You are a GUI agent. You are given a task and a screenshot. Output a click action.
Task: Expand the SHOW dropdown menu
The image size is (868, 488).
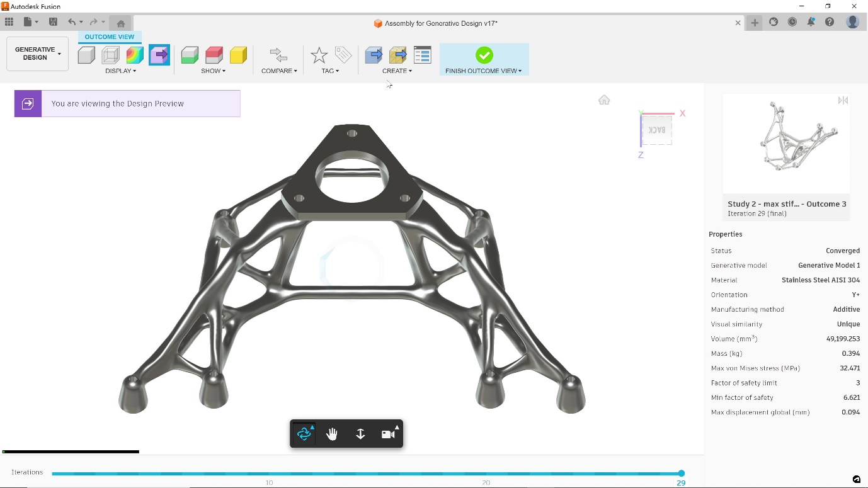point(212,71)
